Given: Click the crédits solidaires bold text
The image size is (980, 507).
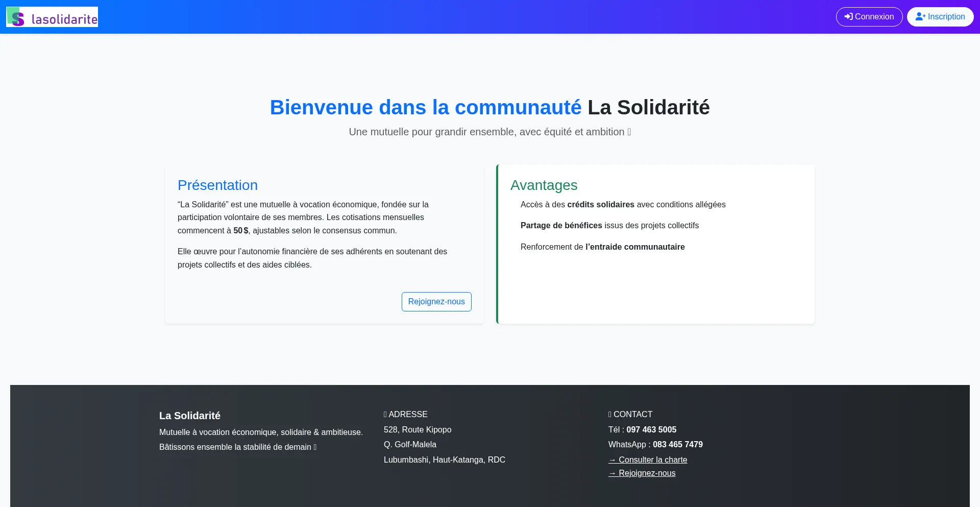Looking at the screenshot, I should point(600,204).
